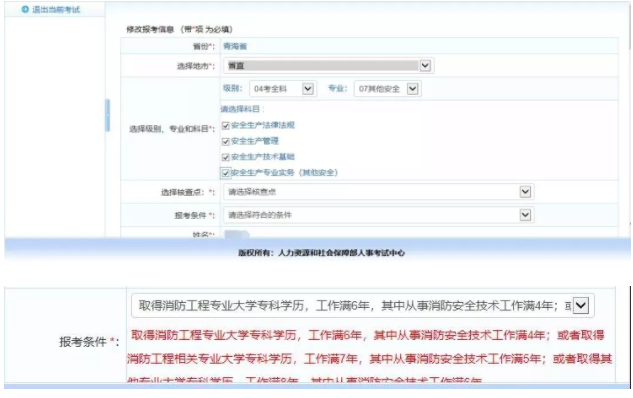Open the 请选择符合的条件 dropdown

pyautogui.click(x=378, y=215)
